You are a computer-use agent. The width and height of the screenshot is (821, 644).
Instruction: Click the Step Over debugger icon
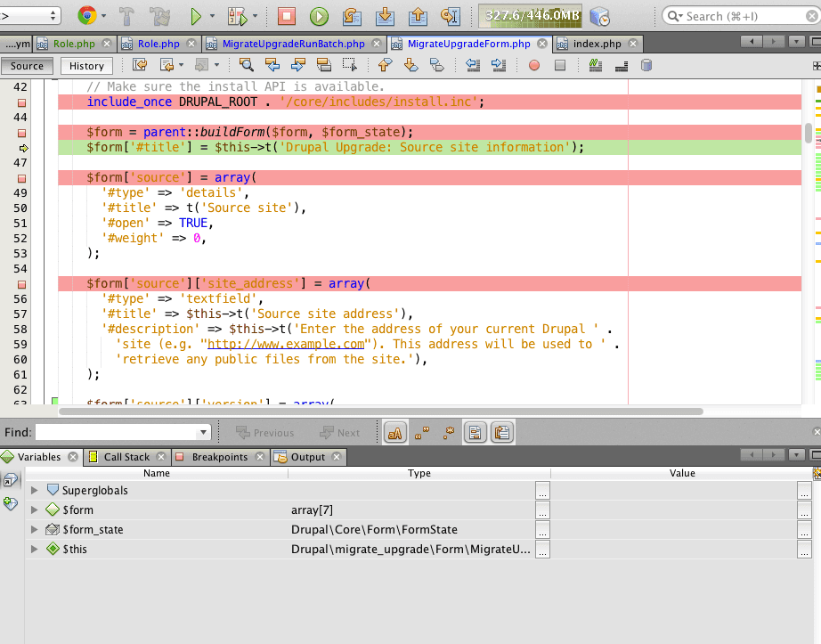(x=352, y=16)
